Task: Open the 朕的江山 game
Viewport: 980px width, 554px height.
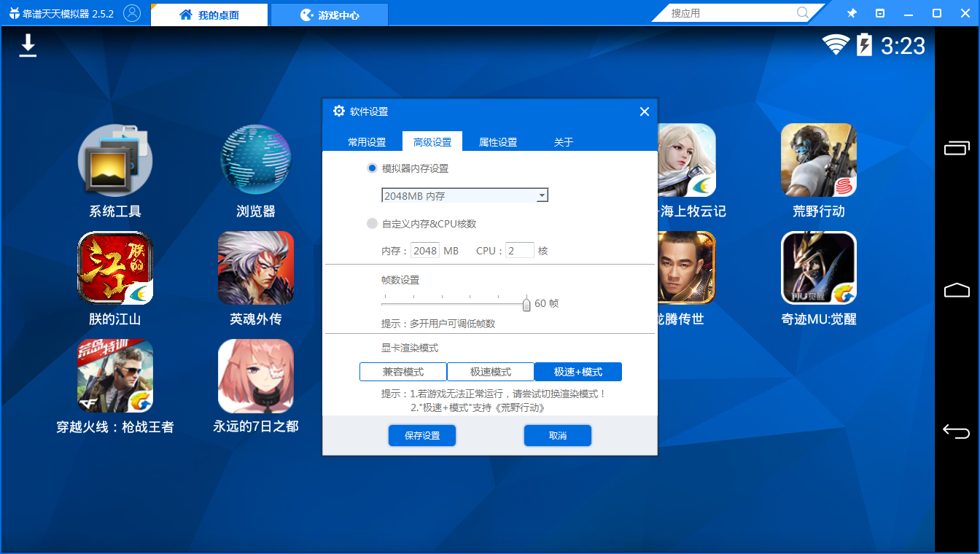Action: pos(115,279)
